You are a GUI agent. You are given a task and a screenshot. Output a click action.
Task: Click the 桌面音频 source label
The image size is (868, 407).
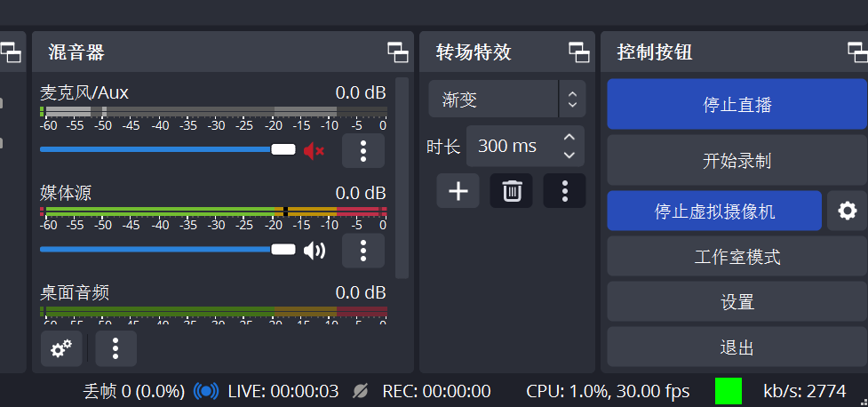75,292
